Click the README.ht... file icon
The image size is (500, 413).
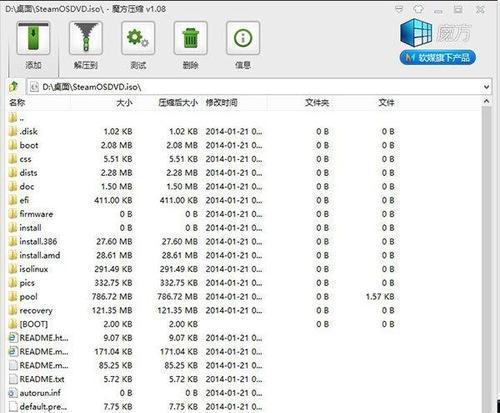(x=13, y=338)
